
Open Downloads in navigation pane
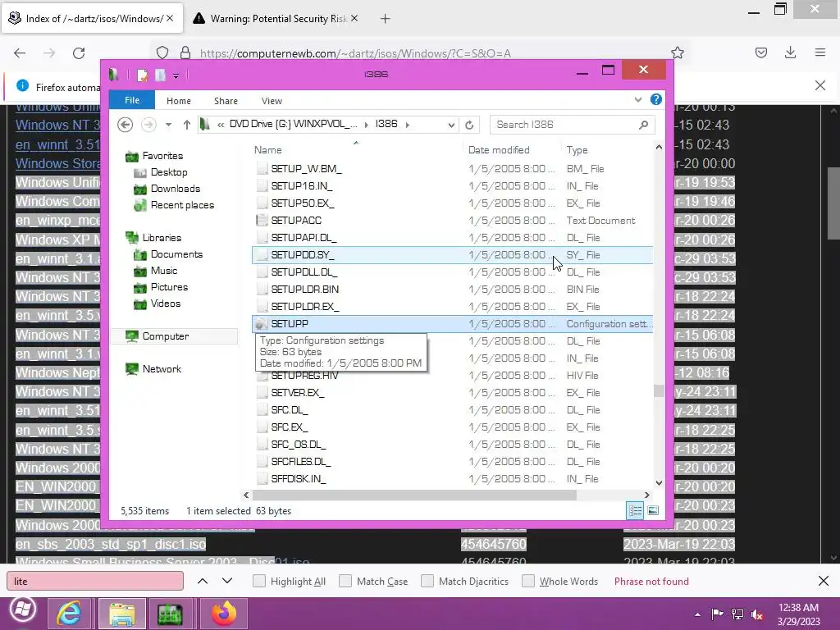[x=176, y=189]
